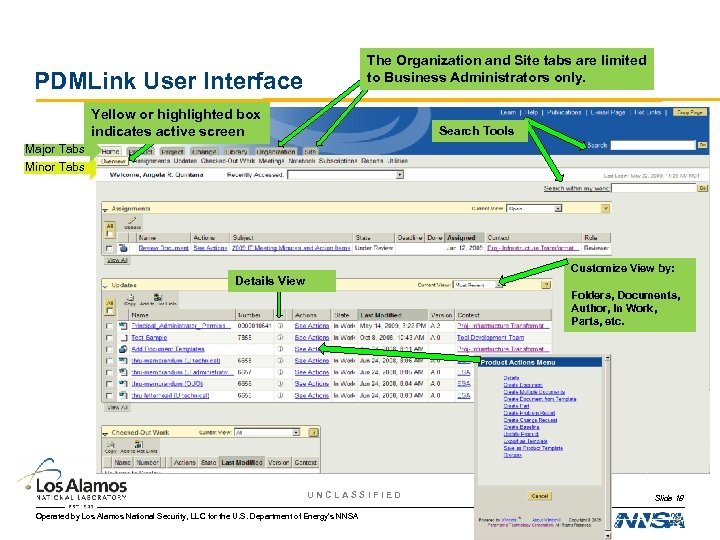Screen dimensions: 720x540
Task: Open details icon for Add Document Templates row
Action: (x=280, y=349)
